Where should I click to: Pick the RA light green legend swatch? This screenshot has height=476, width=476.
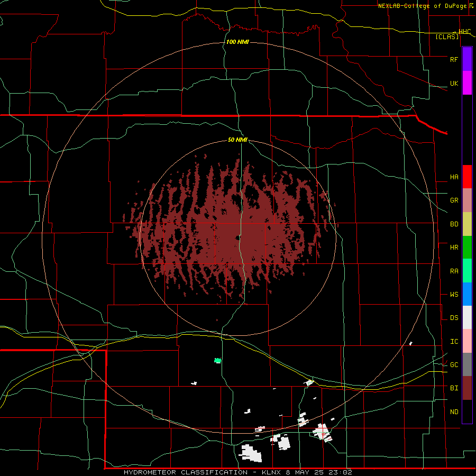[x=467, y=271]
